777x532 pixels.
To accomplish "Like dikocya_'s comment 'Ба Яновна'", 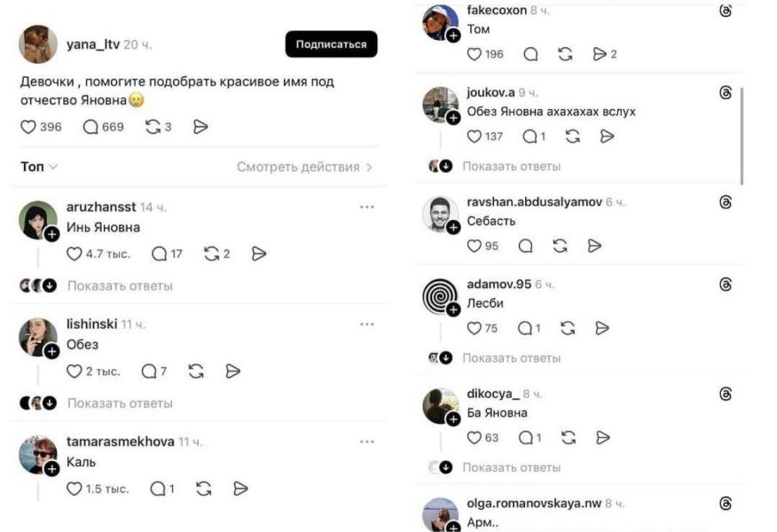I will pyautogui.click(x=475, y=437).
